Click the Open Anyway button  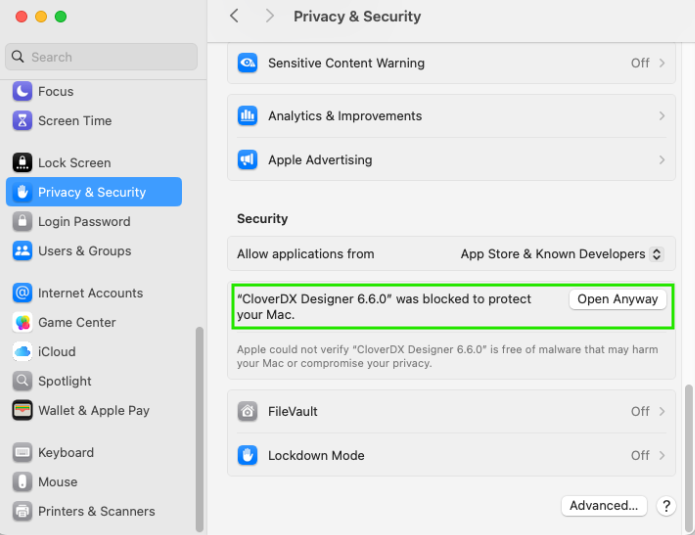pos(617,299)
